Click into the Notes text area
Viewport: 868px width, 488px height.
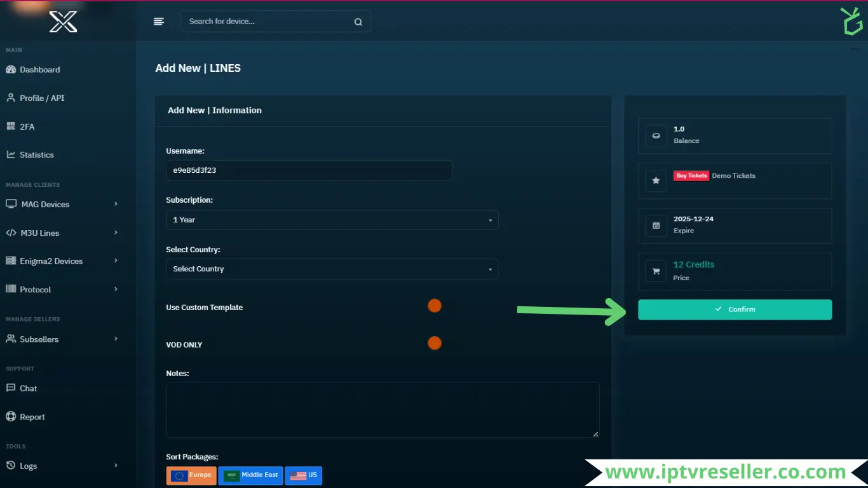(383, 410)
